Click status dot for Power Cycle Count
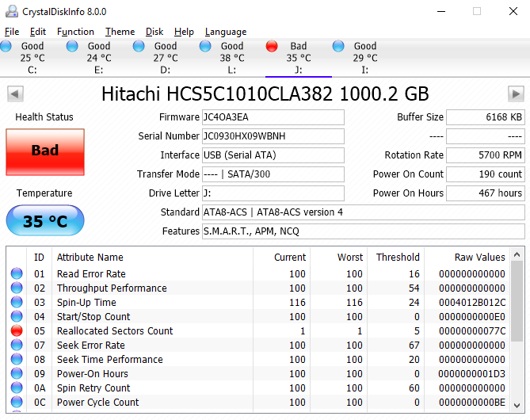Viewport: 530px width, 420px height. click(17, 402)
